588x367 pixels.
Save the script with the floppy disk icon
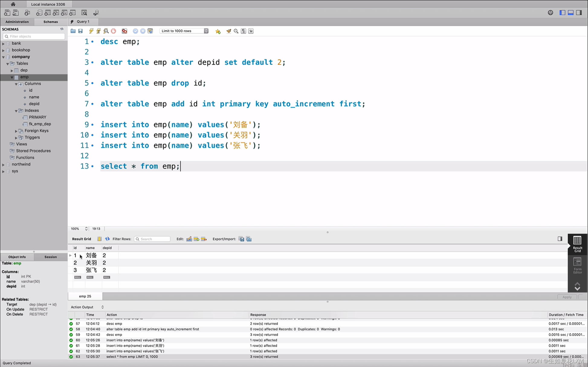pos(80,31)
